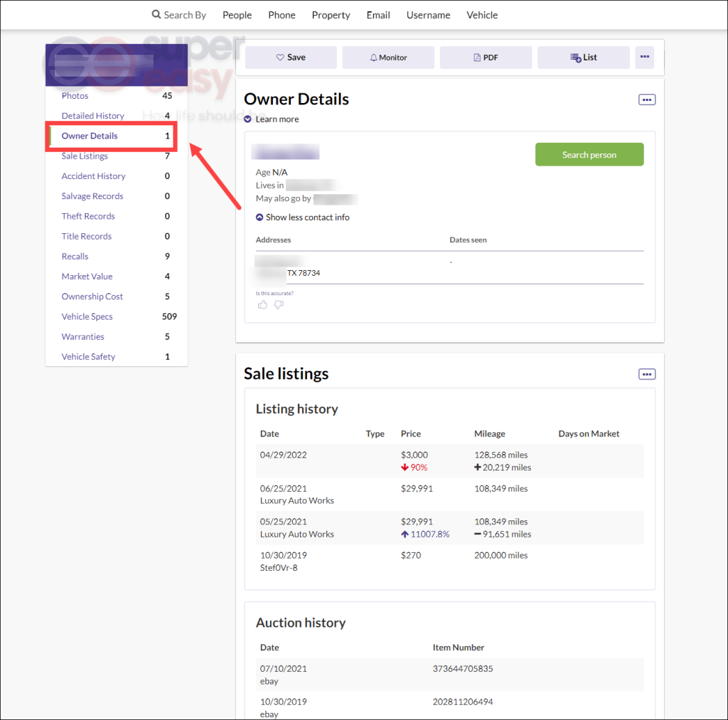Go to Salvage Records in sidebar

pos(92,196)
